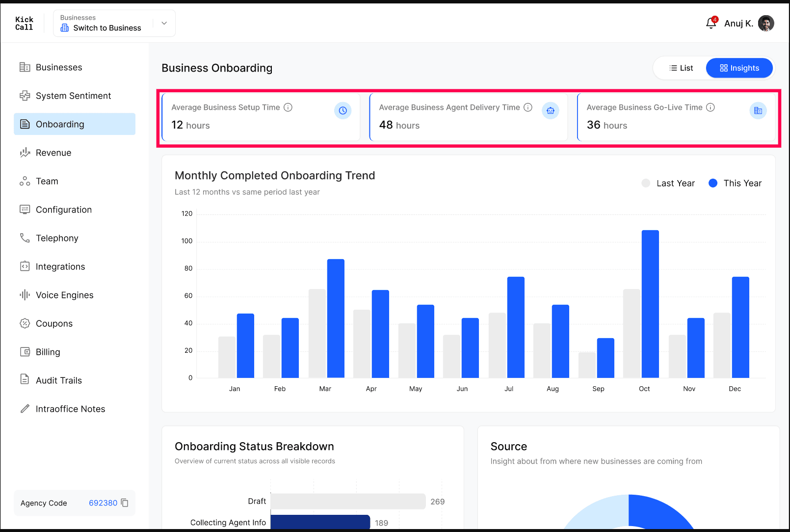The width and height of the screenshot is (790, 532).
Task: Click the Team sidebar icon
Action: tap(25, 181)
